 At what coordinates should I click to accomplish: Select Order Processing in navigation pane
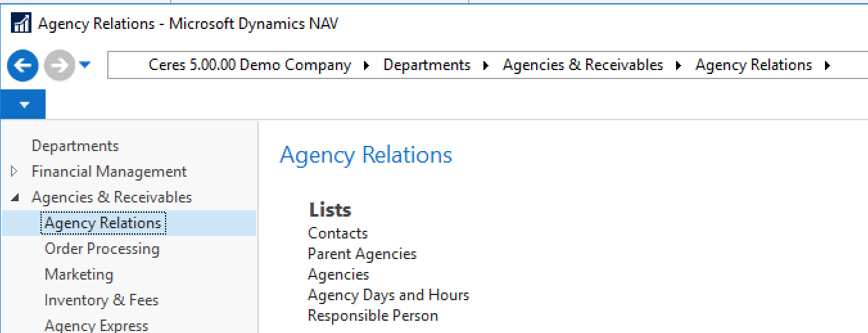102,249
